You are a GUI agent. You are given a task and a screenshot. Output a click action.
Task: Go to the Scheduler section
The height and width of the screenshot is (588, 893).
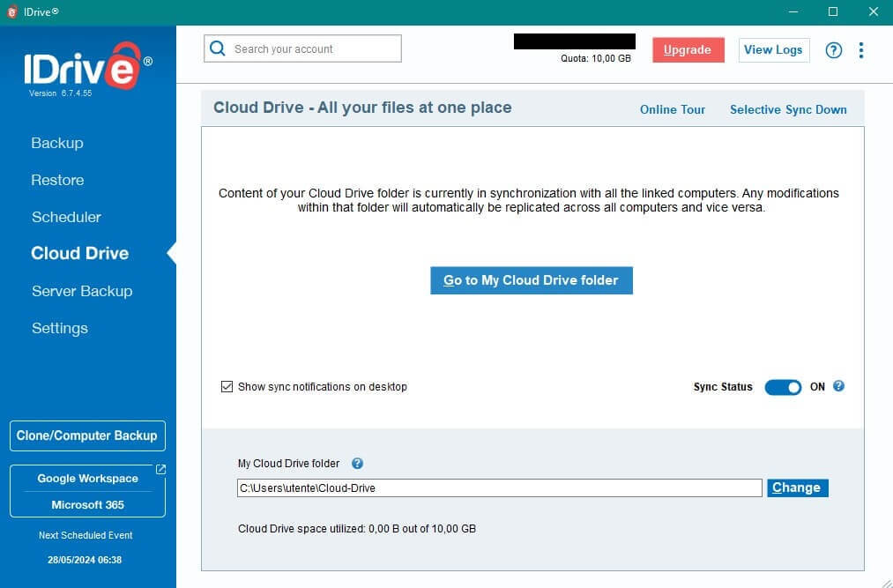66,217
